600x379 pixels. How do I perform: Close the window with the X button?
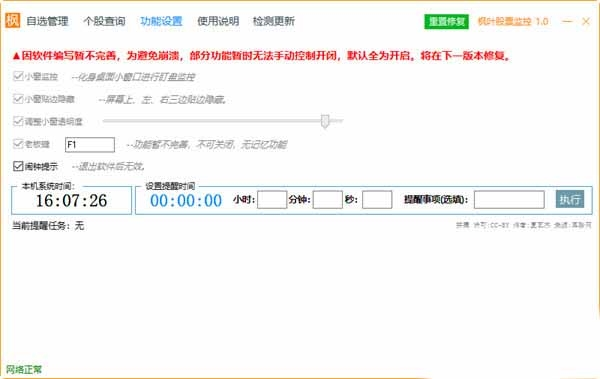tap(586, 21)
